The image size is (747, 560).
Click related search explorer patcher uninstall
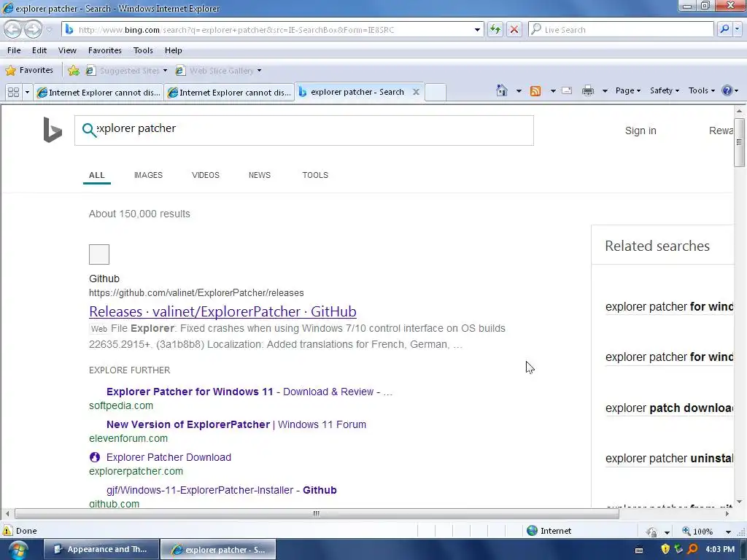pos(670,458)
